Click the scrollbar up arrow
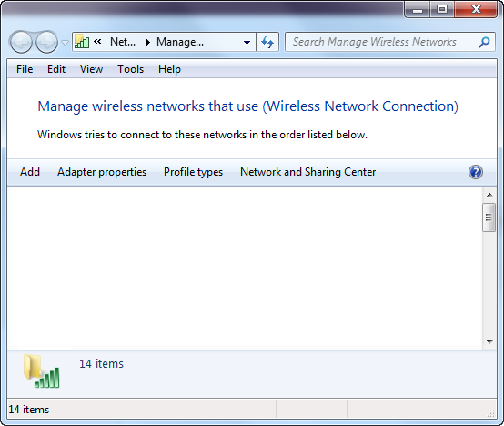504x426 pixels. [x=489, y=195]
